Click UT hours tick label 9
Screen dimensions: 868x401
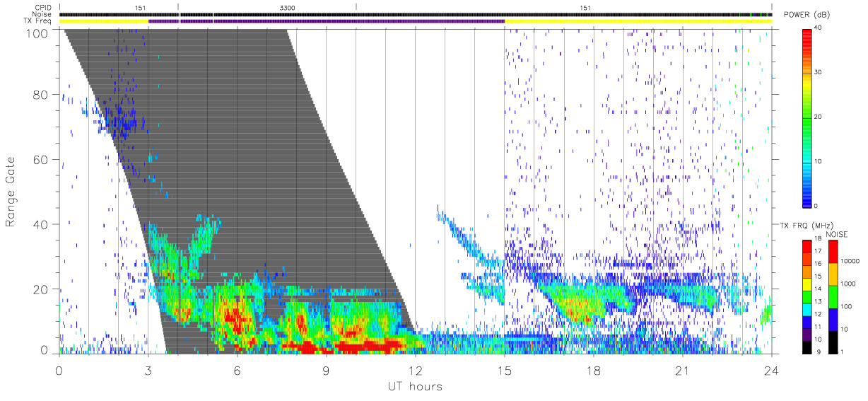point(326,370)
